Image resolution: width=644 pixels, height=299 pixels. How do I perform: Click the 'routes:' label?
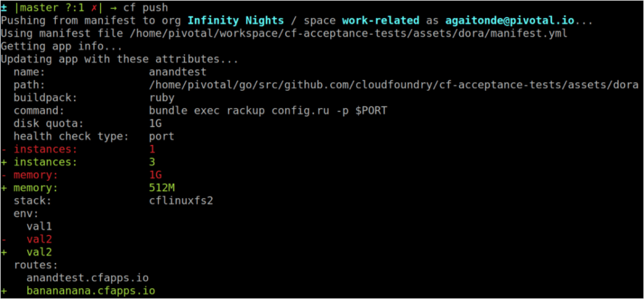click(36, 264)
